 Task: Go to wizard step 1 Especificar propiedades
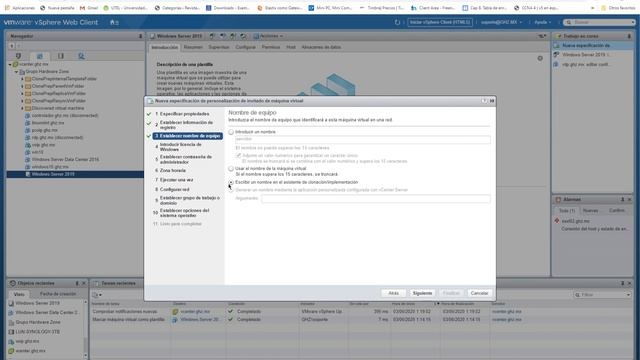click(x=184, y=114)
